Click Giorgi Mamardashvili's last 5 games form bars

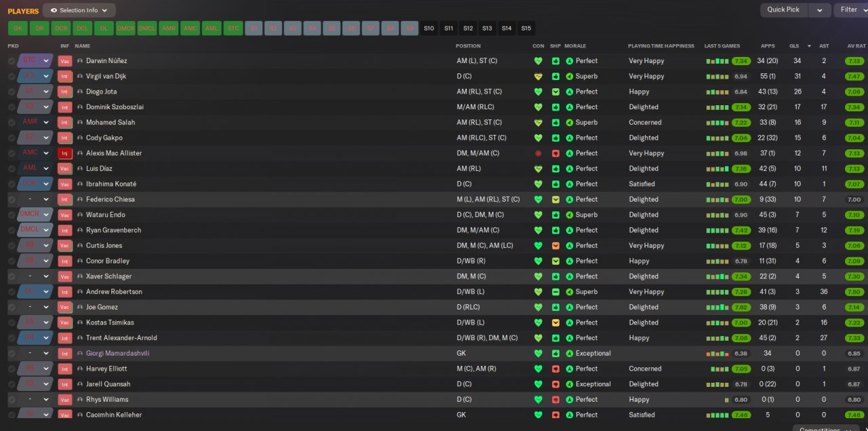[717, 354]
